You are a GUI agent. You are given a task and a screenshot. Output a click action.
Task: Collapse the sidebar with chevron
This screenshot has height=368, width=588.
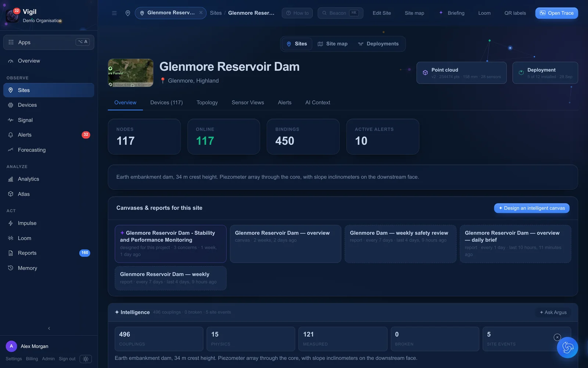tap(49, 328)
